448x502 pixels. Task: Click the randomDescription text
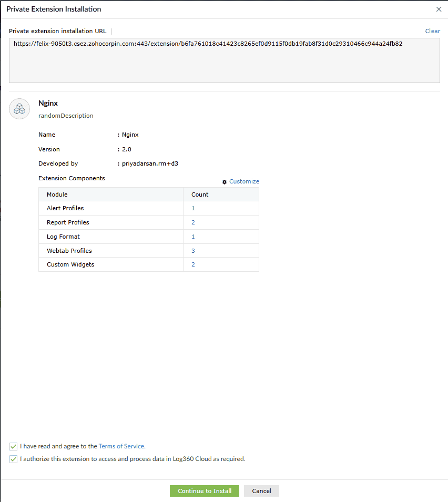[x=66, y=116]
